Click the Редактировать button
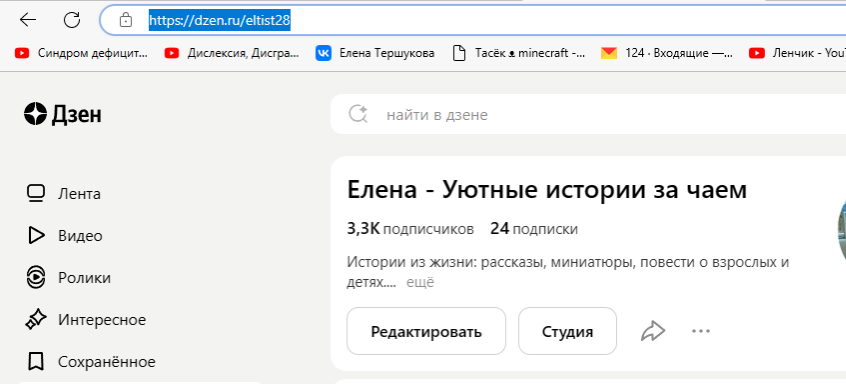This screenshot has width=846, height=384. [x=426, y=331]
